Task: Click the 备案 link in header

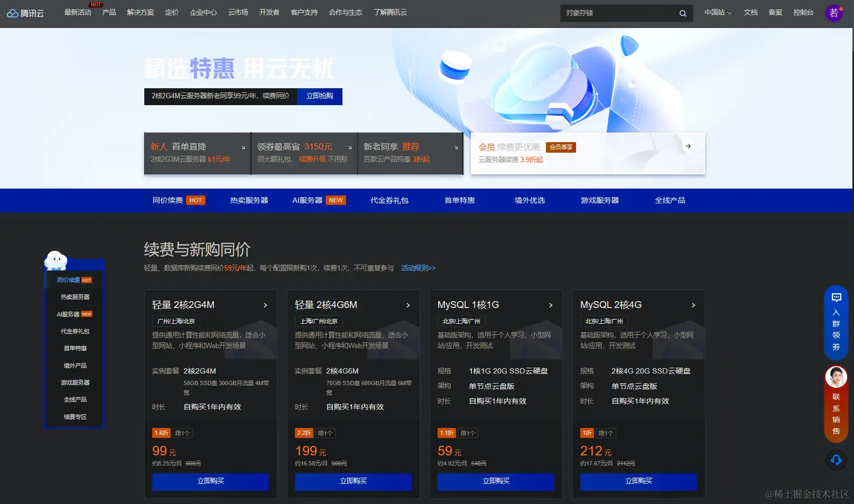Action: (775, 13)
